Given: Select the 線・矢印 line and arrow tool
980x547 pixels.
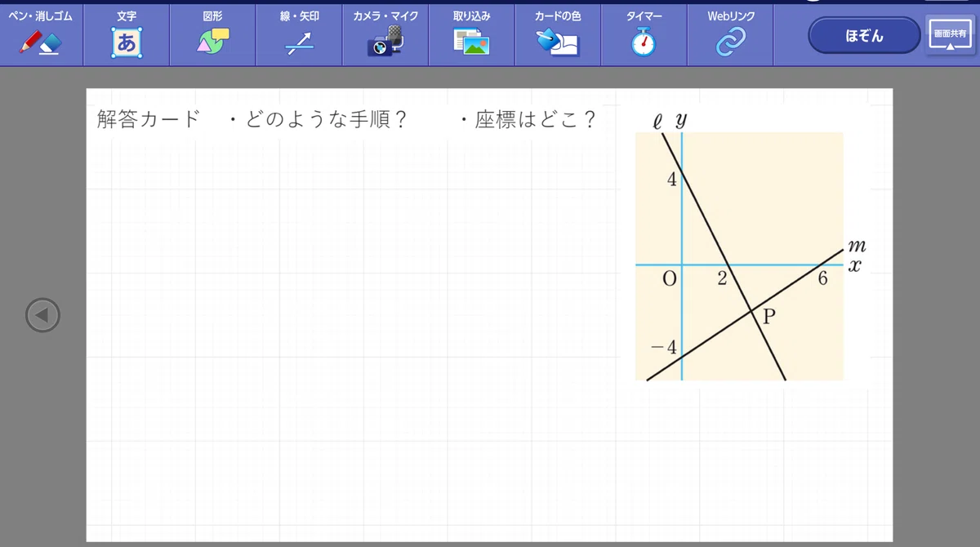Looking at the screenshot, I should [x=299, y=34].
